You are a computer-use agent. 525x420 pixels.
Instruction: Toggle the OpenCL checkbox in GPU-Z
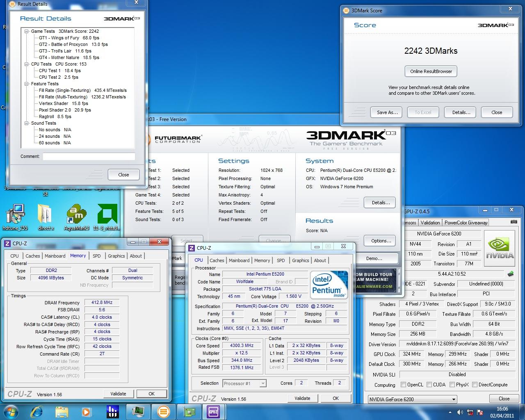click(x=403, y=385)
